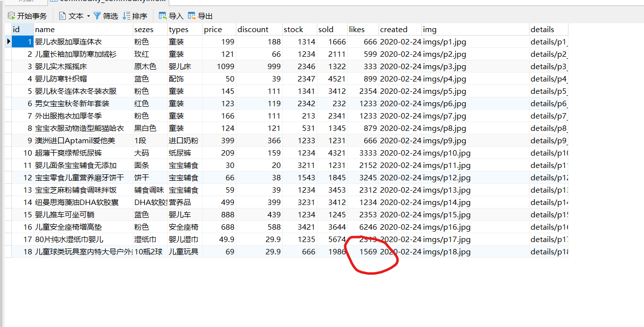Select the name cell 婴儿推车可坐可躺

83,215
